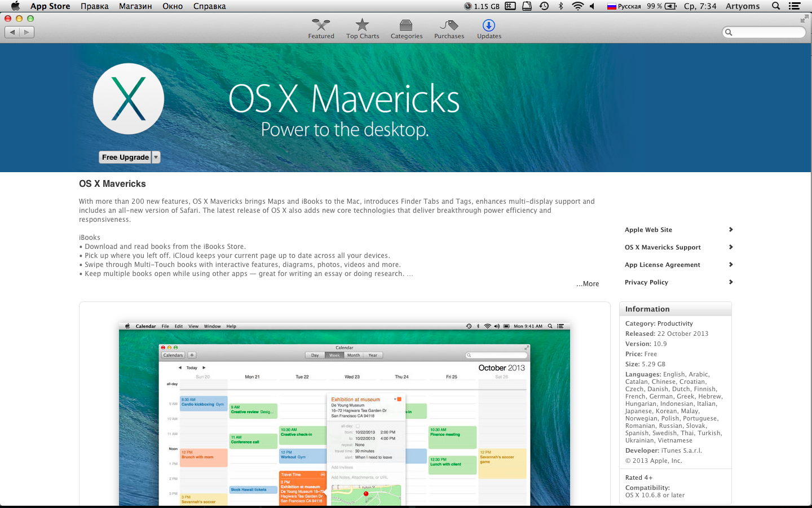
Task: Click the Information panel header
Action: [x=676, y=309]
